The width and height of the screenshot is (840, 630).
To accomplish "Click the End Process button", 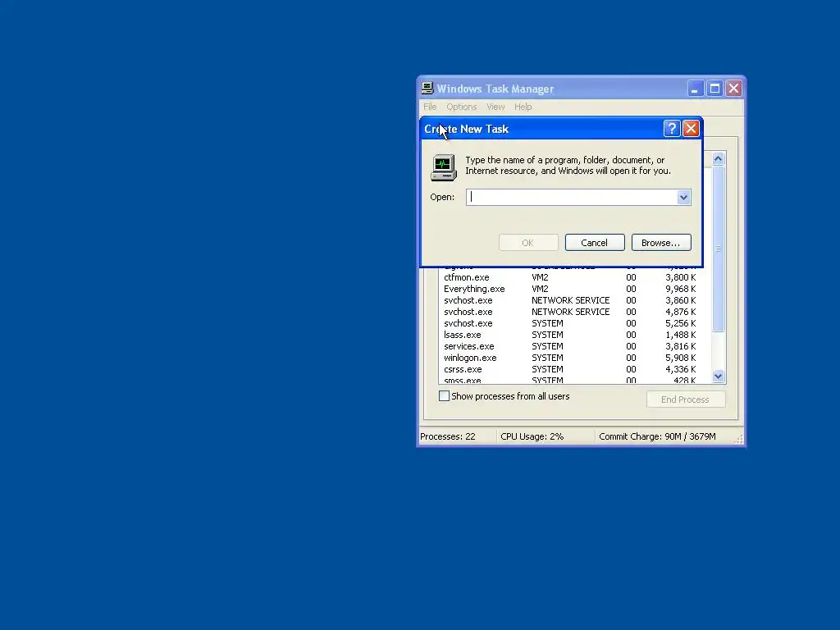I will tap(686, 399).
